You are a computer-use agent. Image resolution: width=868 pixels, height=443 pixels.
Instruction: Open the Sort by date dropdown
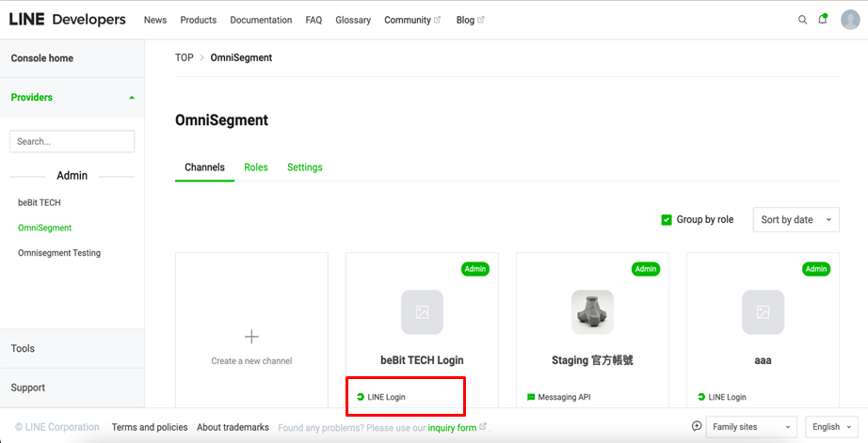pyautogui.click(x=796, y=219)
